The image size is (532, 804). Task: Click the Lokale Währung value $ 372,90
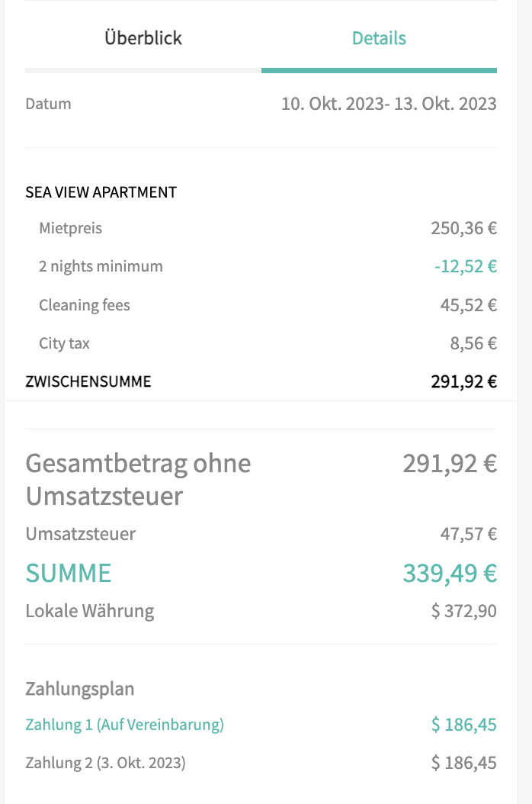[463, 611]
